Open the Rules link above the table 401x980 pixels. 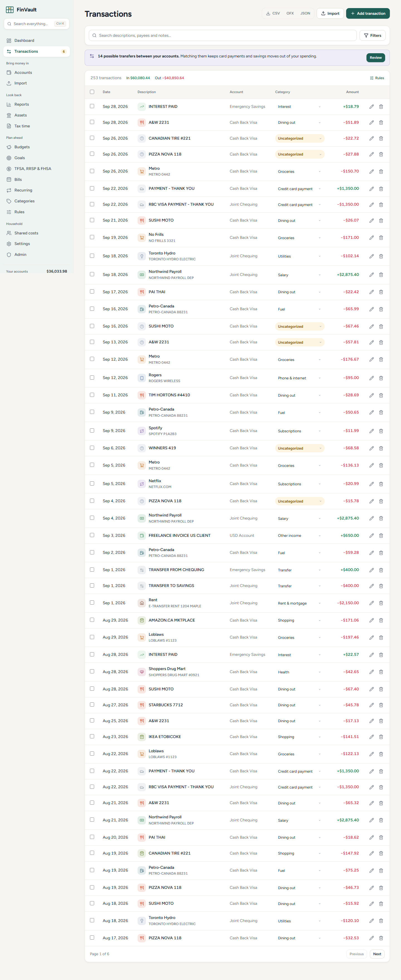[x=377, y=78]
